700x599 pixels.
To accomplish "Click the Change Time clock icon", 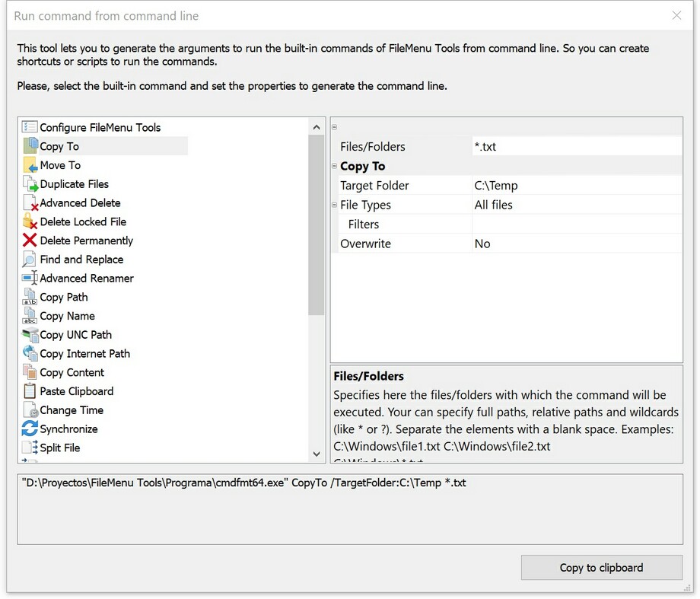I will [30, 410].
